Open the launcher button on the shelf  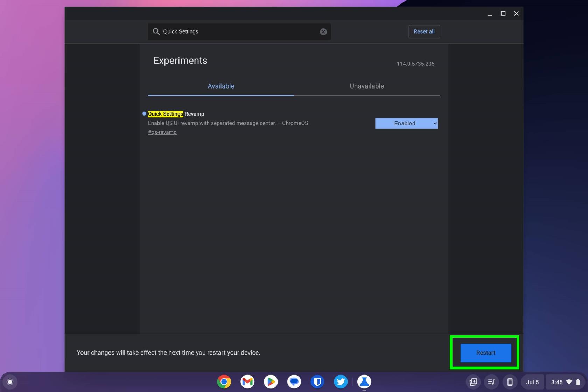(10, 382)
